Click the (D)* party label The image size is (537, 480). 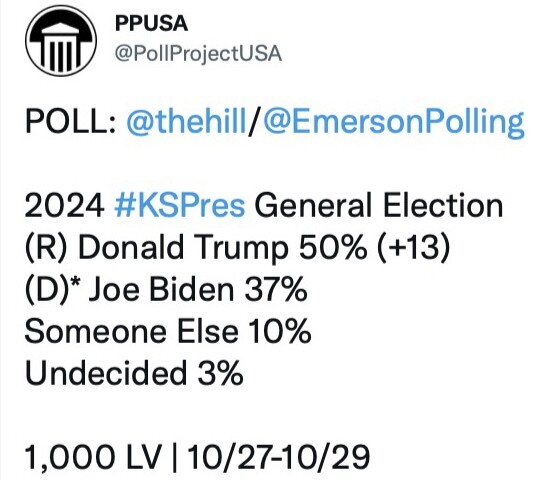52,290
